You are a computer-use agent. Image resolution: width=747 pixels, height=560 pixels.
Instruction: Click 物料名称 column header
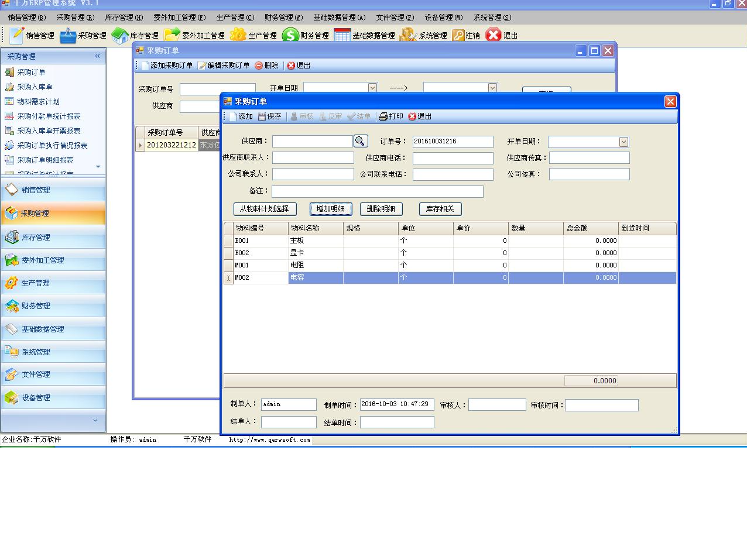(x=316, y=228)
